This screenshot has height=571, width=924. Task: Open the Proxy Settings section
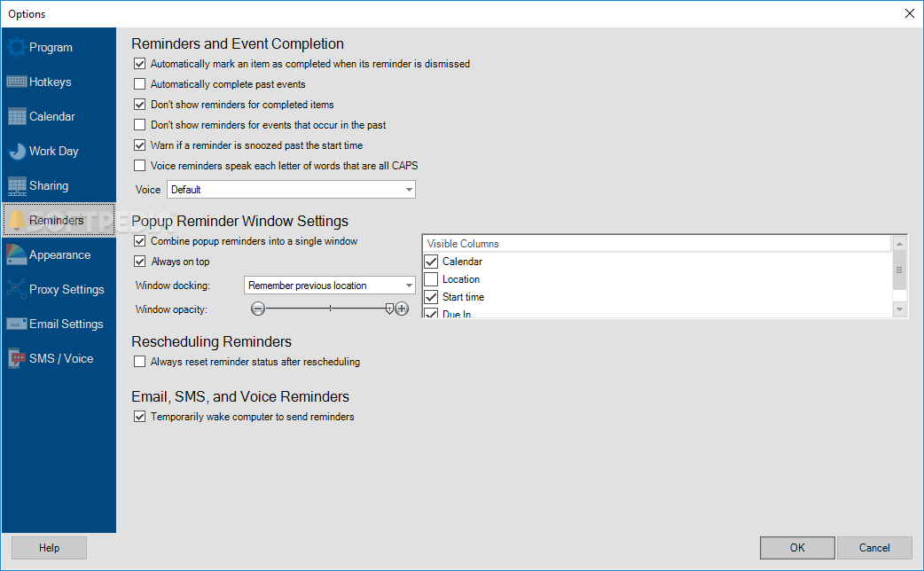pos(59,289)
